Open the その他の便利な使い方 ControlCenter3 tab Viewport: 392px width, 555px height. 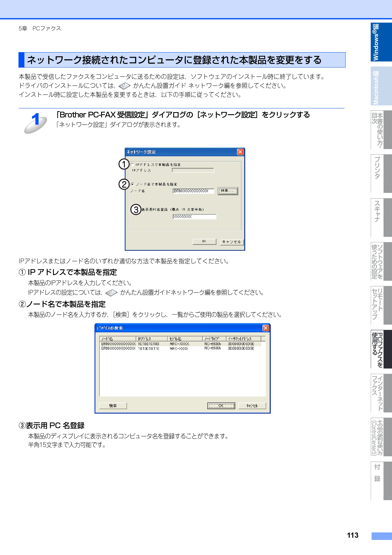tap(381, 437)
